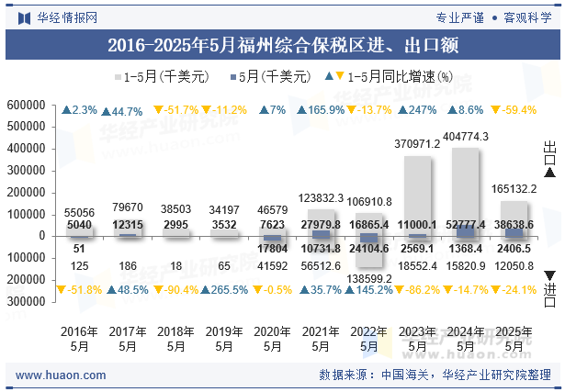Select the 56512.6 import label
The width and height of the screenshot is (565, 392).
321,266
